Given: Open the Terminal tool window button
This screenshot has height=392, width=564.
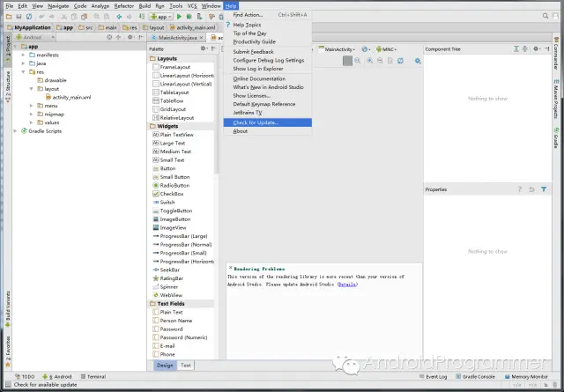Looking at the screenshot, I should tap(93, 376).
